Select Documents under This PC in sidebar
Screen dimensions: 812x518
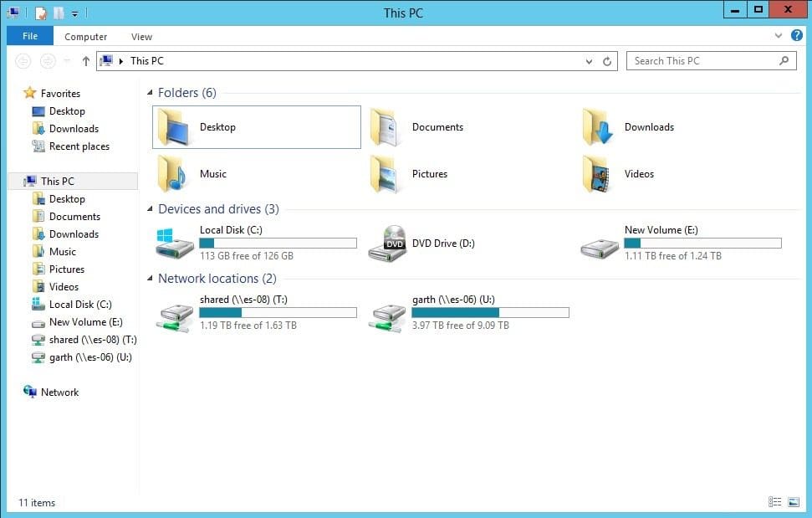[74, 217]
